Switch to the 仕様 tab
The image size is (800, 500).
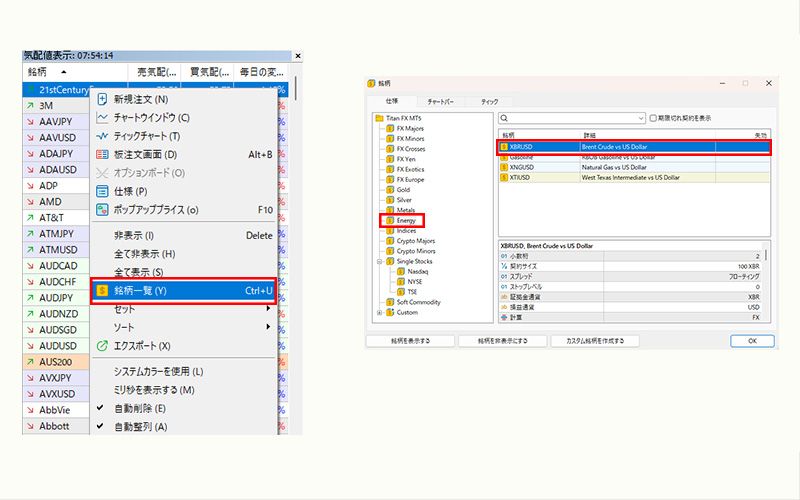point(392,101)
